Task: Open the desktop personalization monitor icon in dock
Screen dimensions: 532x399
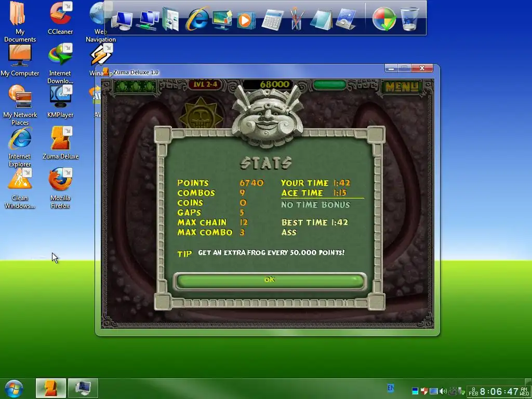Action: click(221, 20)
